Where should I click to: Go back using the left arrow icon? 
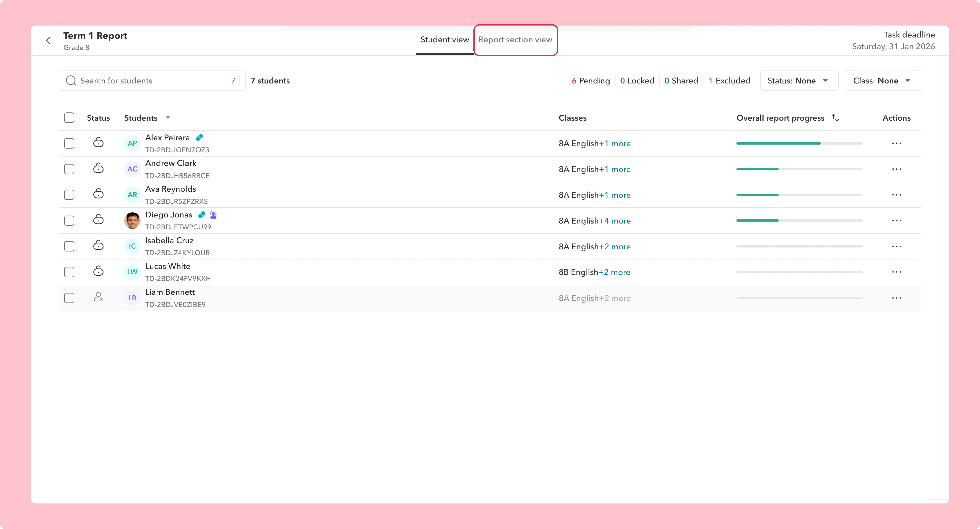coord(48,40)
